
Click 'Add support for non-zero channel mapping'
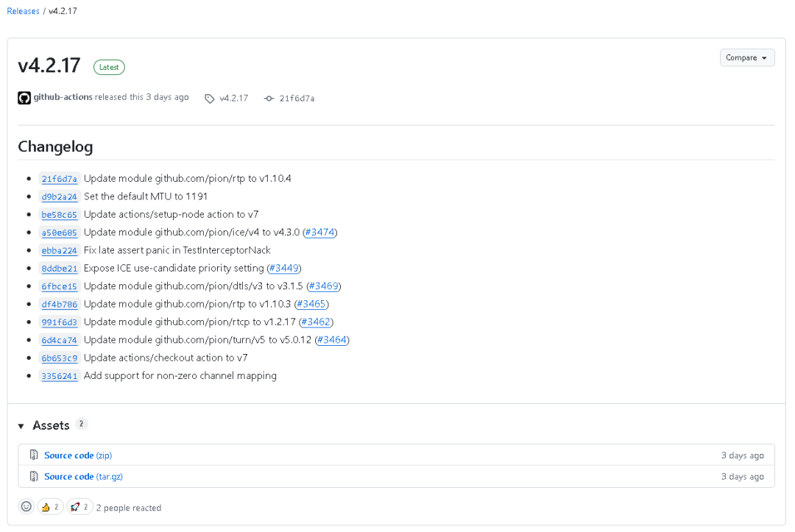(x=180, y=375)
